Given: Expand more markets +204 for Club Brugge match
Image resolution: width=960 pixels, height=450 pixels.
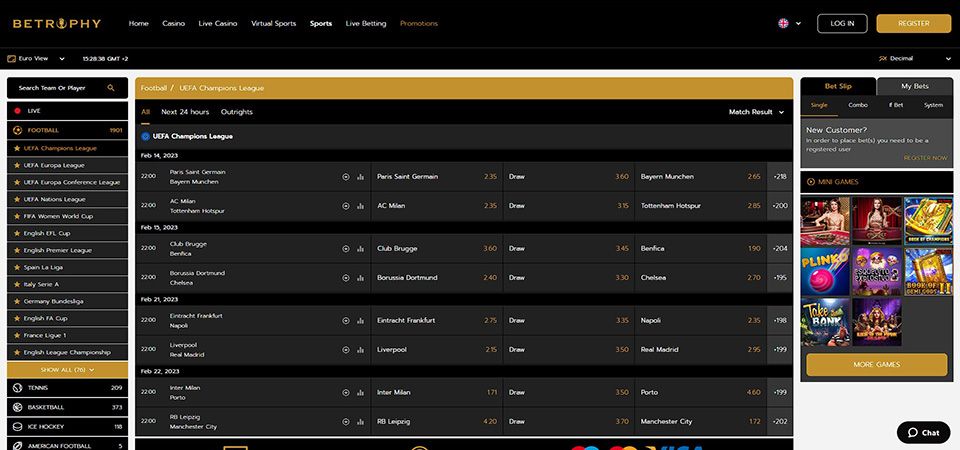Looking at the screenshot, I should pyautogui.click(x=779, y=249).
